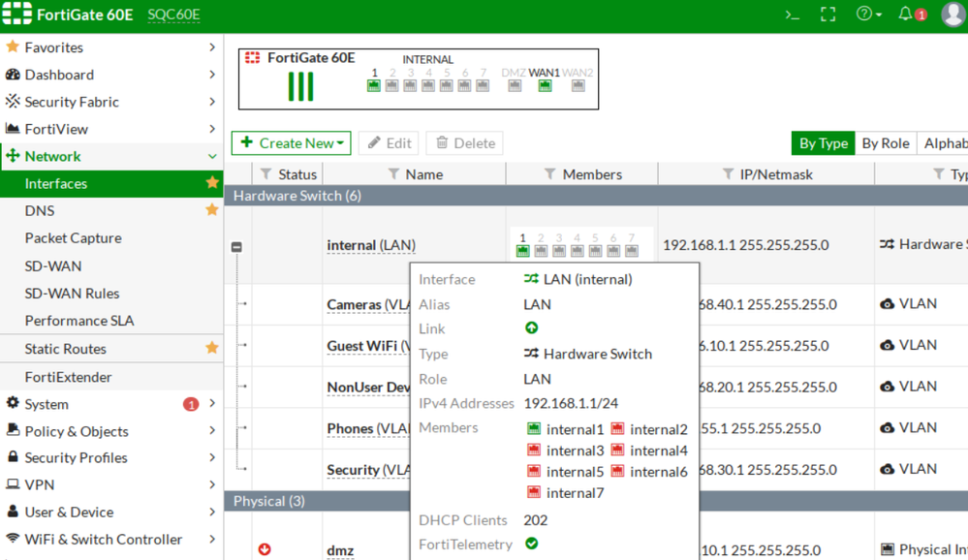Toggle the DNS favorite star
The image size is (968, 560).
[x=212, y=210]
